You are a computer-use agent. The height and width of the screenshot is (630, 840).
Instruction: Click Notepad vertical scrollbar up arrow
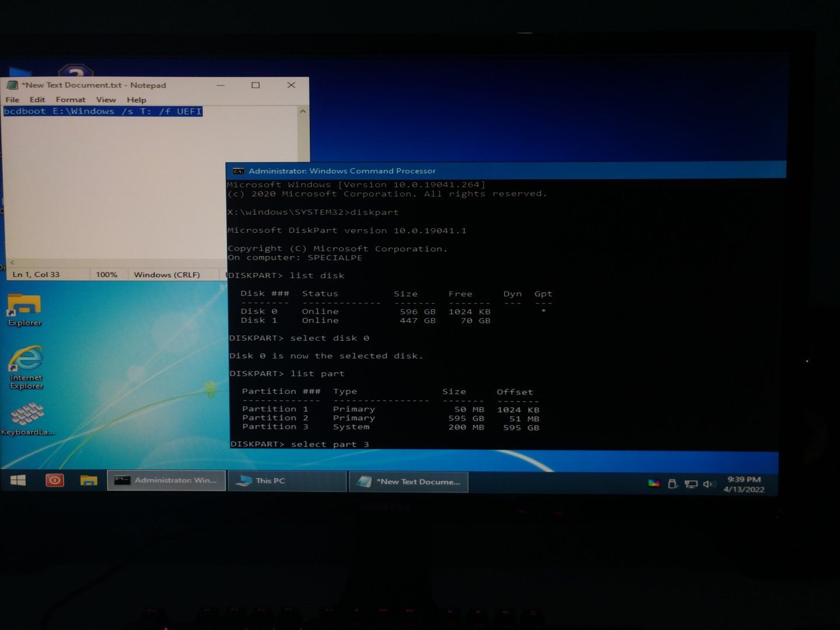coord(302,111)
